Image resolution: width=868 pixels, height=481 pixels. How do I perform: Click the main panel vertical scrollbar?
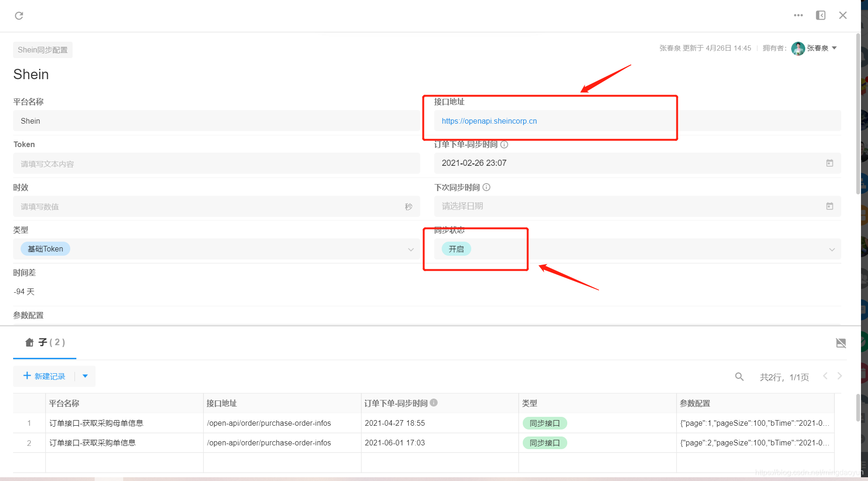[x=858, y=115]
